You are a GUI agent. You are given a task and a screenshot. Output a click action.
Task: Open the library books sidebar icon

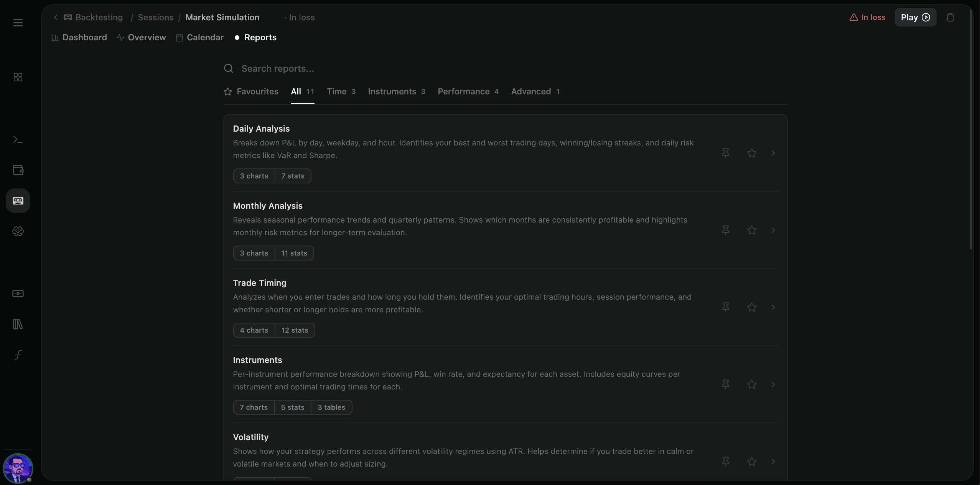[18, 324]
